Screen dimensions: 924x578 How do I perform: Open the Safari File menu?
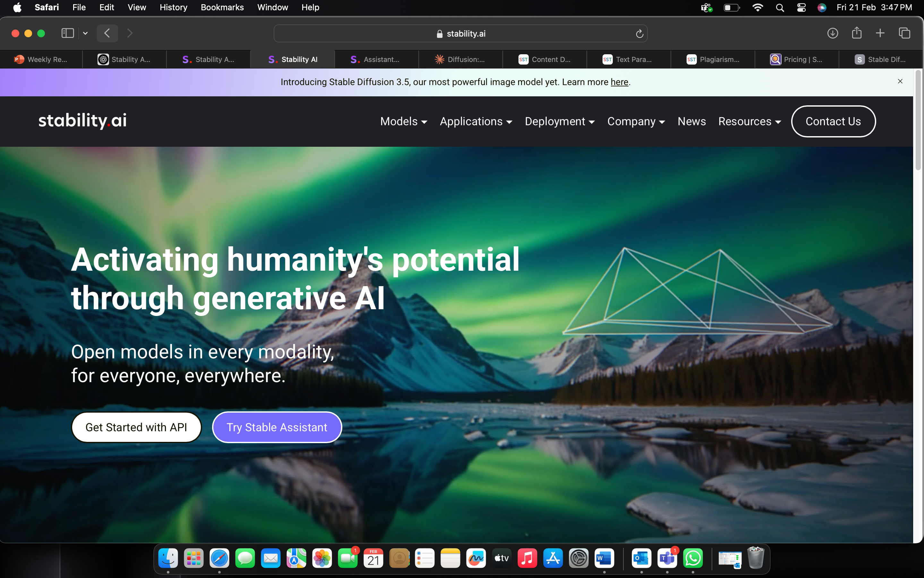point(79,8)
